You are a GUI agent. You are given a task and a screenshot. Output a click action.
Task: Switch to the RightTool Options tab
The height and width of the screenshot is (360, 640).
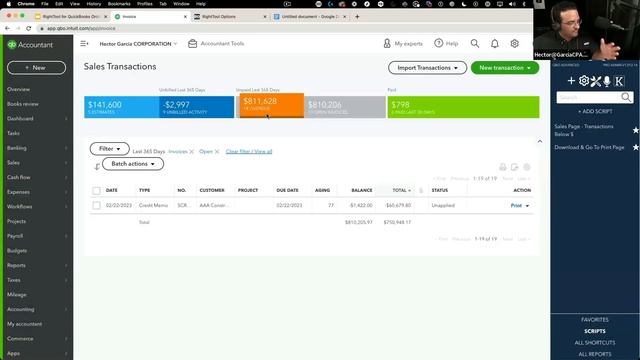pyautogui.click(x=230, y=17)
